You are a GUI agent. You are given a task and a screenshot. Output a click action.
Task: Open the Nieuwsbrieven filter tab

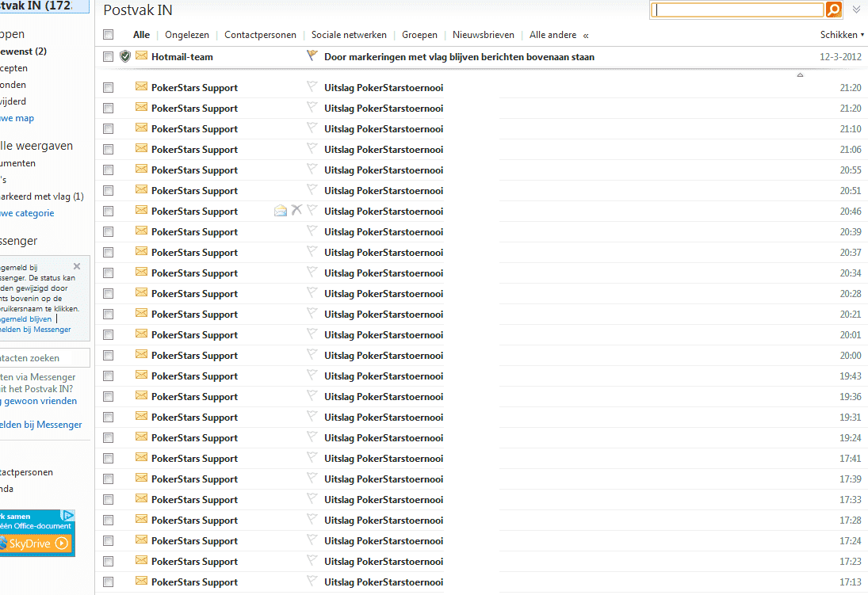pyautogui.click(x=483, y=35)
